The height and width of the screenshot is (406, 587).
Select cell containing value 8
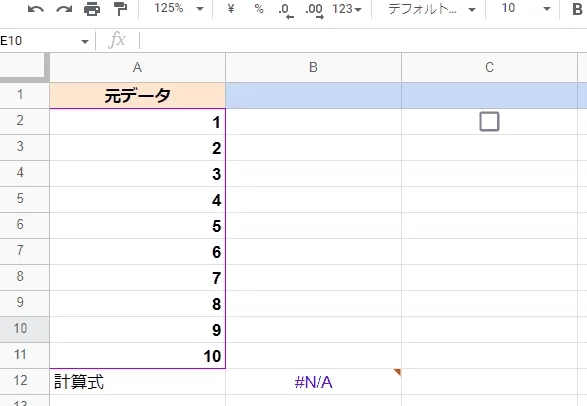[137, 304]
